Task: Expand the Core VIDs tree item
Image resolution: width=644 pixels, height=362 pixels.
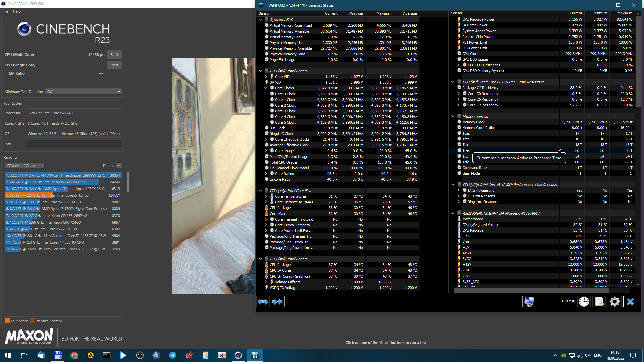Action: (x=266, y=77)
